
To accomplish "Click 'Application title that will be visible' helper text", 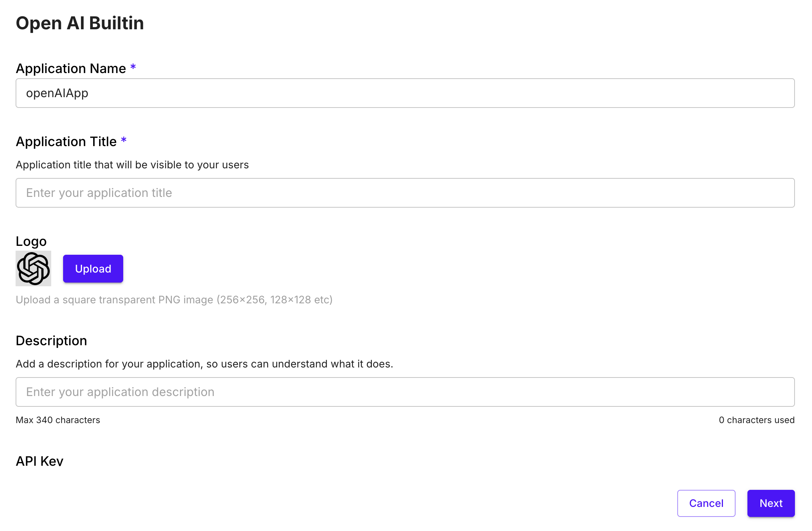I will 132,165.
